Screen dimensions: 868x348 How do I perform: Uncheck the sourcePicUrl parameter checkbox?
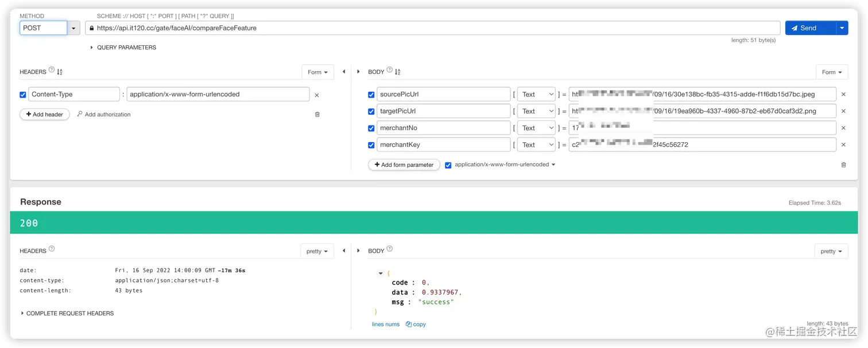371,95
